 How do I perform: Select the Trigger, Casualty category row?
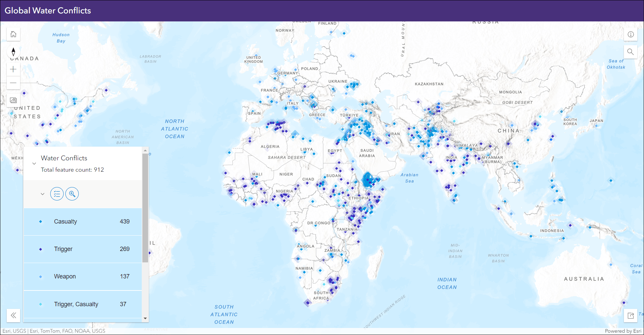83,304
